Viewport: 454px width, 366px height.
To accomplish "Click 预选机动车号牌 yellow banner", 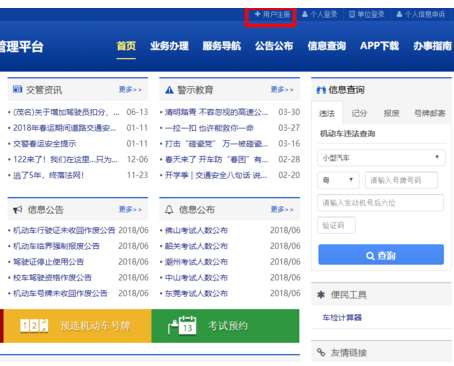I will [77, 326].
